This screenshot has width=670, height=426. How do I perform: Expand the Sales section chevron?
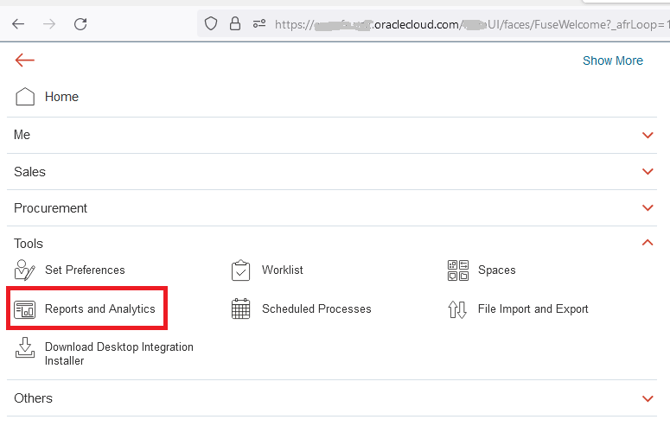pyautogui.click(x=648, y=172)
